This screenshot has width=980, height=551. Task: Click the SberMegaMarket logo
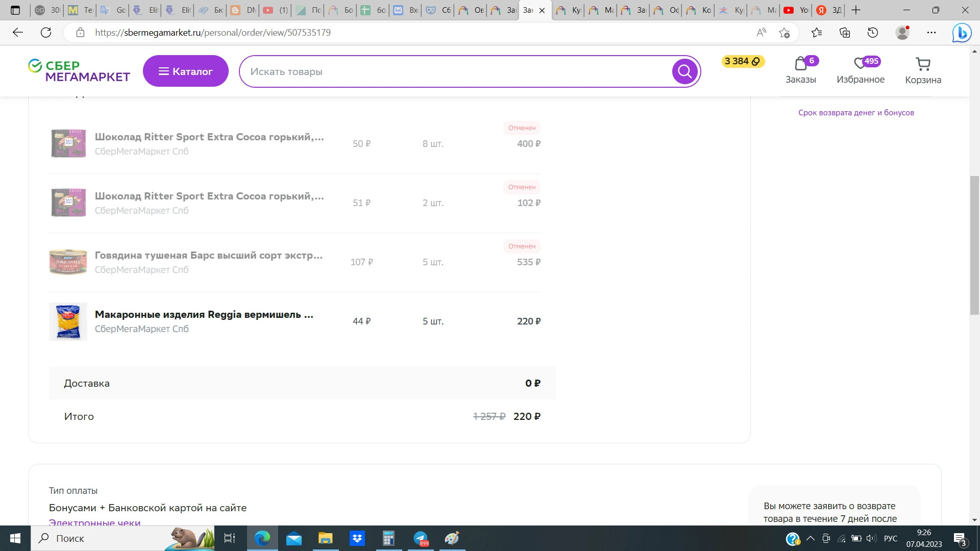point(79,71)
